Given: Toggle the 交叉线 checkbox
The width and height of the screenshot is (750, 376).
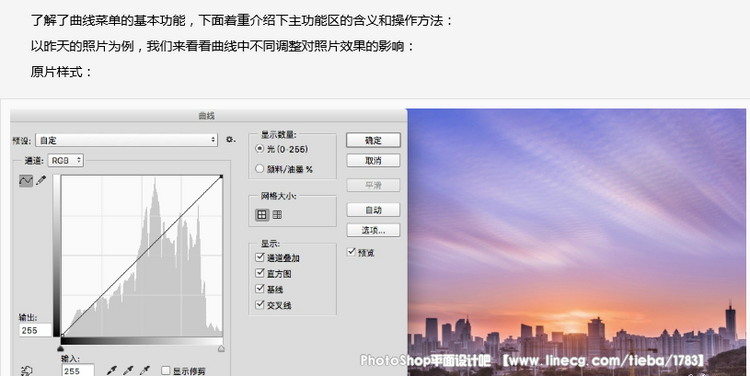Looking at the screenshot, I should coord(260,305).
